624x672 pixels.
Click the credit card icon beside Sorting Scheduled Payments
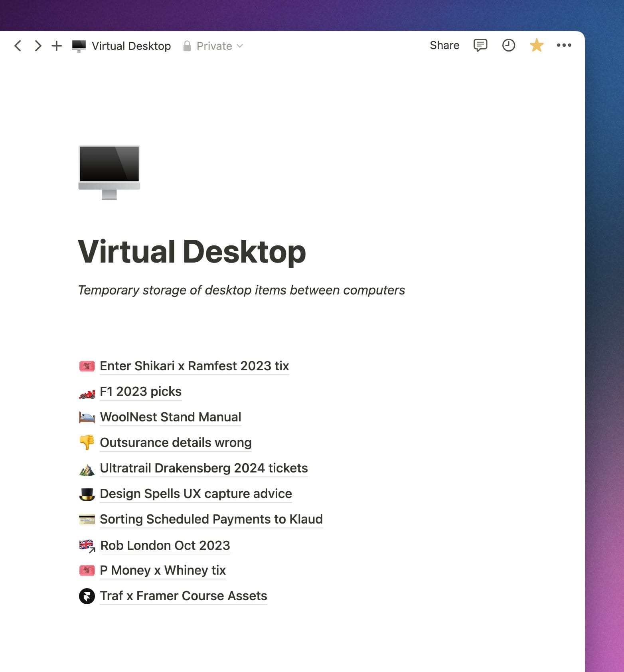click(87, 519)
